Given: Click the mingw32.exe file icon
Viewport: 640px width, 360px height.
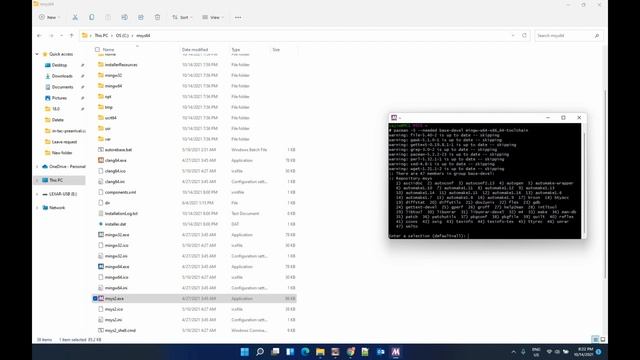Looking at the screenshot, I should [x=101, y=235].
